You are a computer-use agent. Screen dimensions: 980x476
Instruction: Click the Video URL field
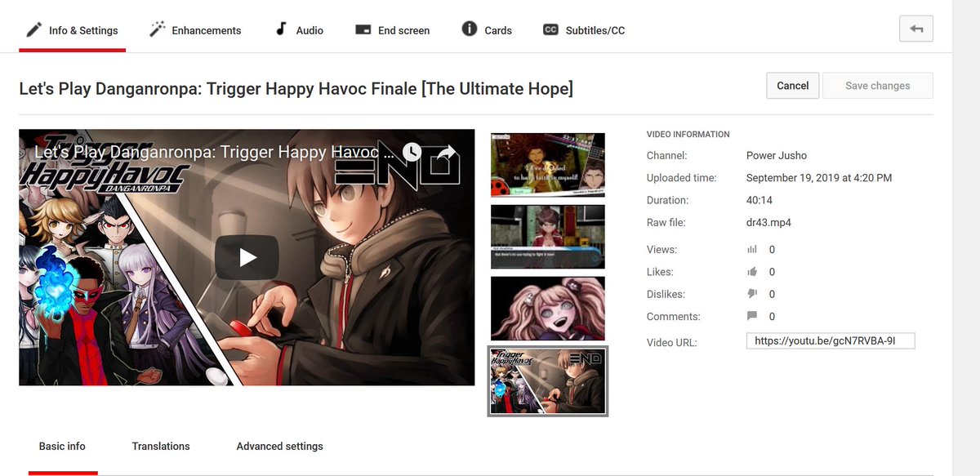point(831,340)
